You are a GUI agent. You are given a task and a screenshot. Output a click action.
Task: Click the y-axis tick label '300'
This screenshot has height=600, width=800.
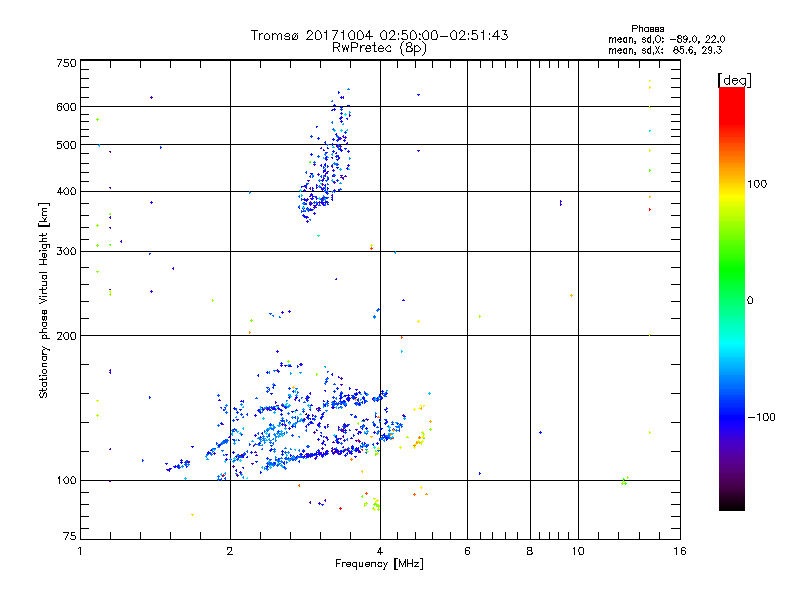[x=67, y=251]
